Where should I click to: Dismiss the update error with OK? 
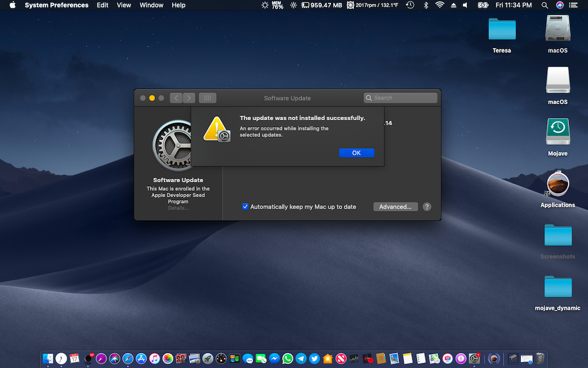(x=356, y=153)
